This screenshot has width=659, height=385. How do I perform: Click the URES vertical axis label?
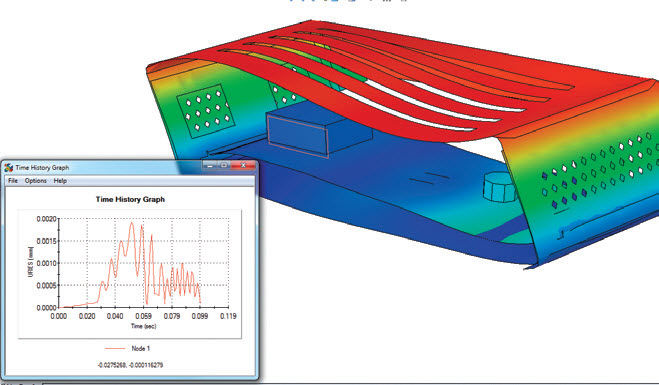[30, 262]
